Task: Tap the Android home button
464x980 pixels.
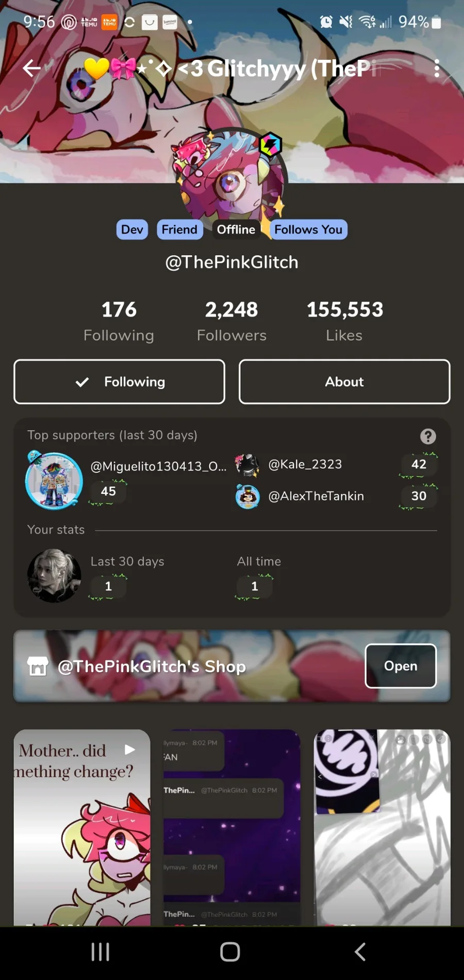Action: [230, 952]
